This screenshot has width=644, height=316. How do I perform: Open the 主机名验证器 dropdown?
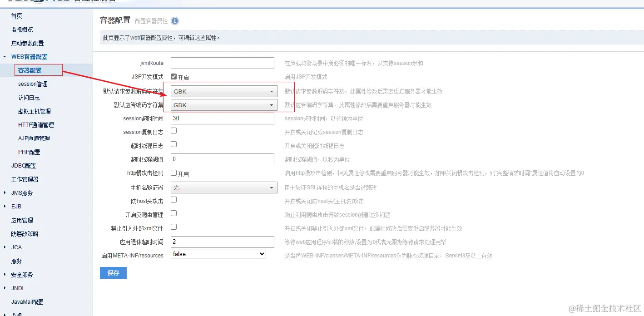pos(224,188)
